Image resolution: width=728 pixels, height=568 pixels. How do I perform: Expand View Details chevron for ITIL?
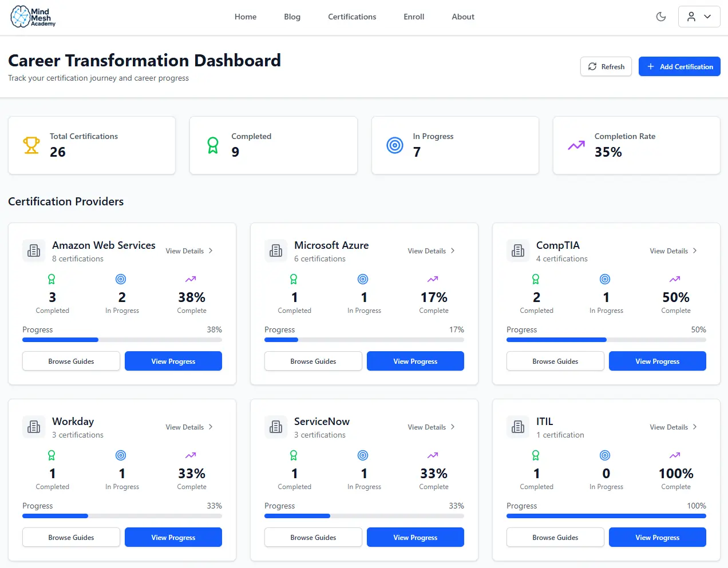coord(695,427)
